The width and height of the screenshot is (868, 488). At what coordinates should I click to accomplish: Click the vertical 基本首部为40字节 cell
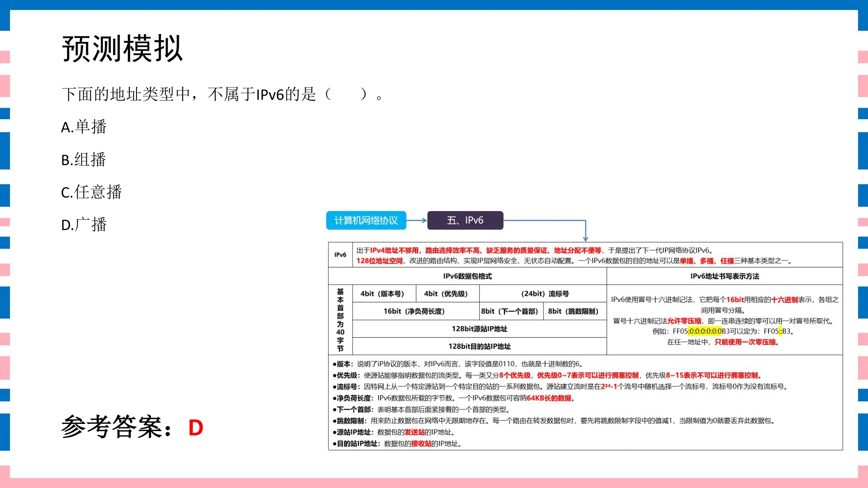[x=340, y=320]
